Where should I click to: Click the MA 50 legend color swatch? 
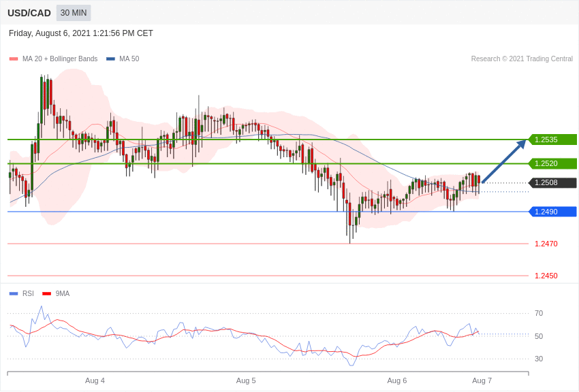point(110,59)
